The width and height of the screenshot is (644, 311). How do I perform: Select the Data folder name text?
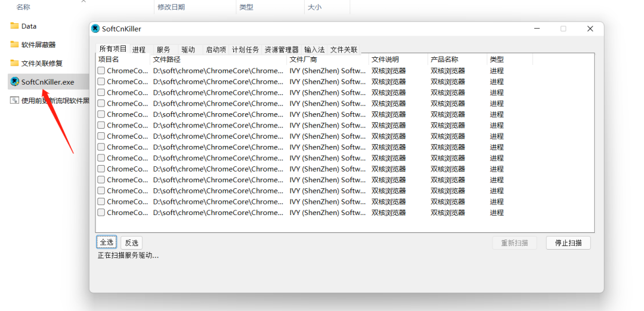(29, 26)
